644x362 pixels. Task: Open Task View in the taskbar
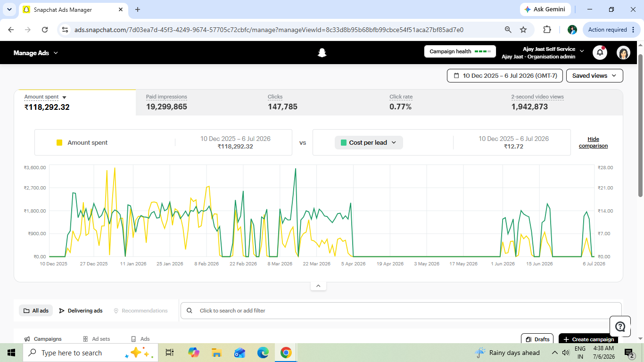(170, 353)
